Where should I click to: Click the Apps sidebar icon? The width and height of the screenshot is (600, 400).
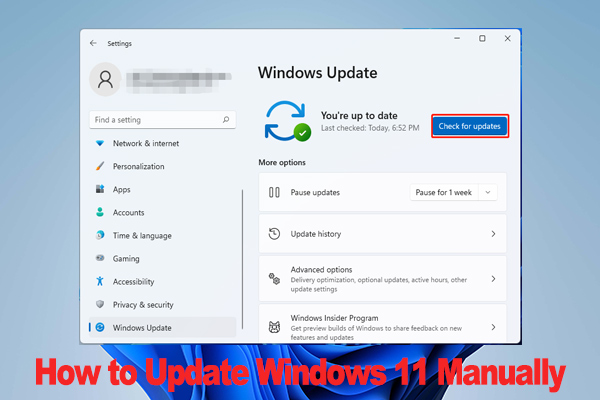pyautogui.click(x=100, y=189)
